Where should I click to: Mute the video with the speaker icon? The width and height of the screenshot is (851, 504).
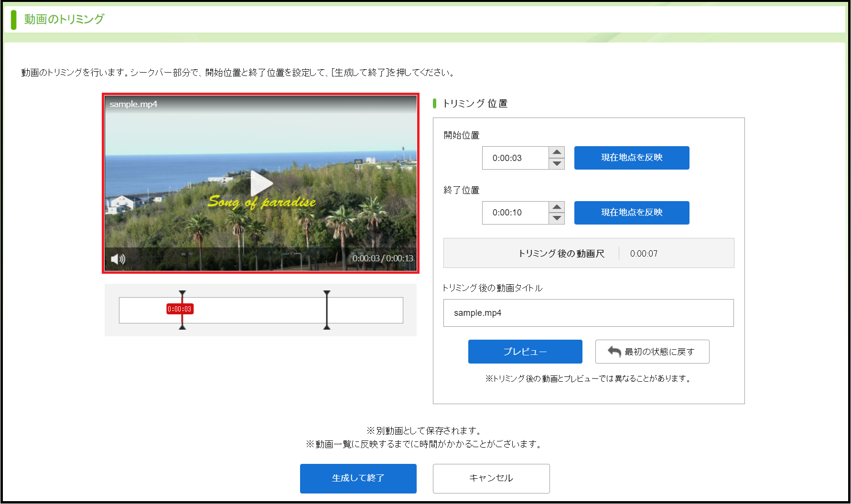118,259
